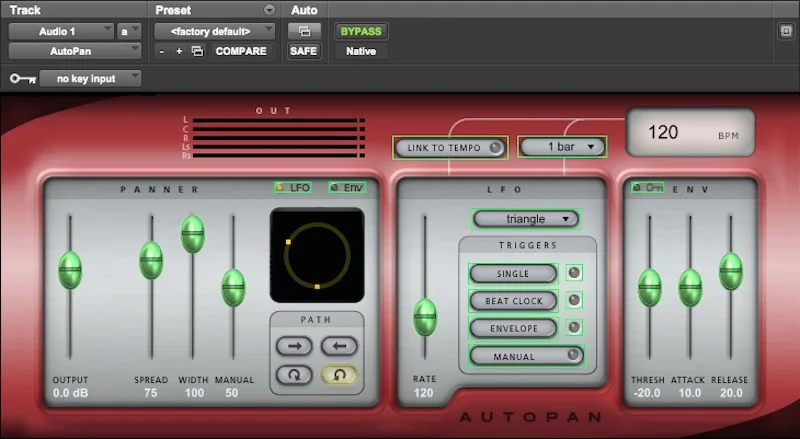Click the target window icon at top right
This screenshot has width=800, height=439.
786,31
